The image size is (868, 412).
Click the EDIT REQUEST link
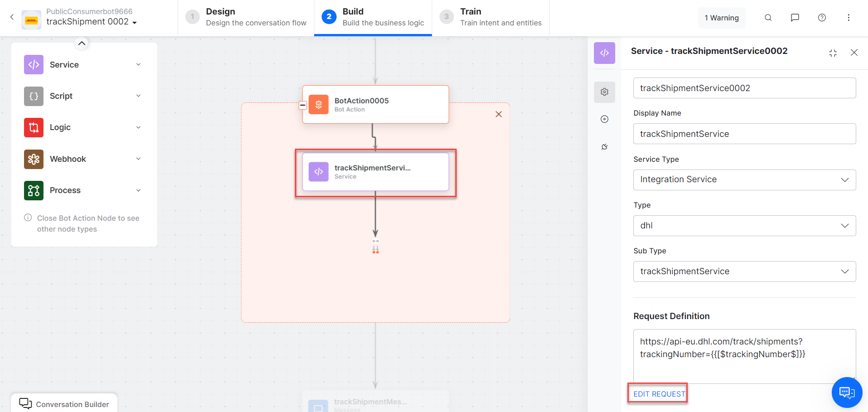659,394
